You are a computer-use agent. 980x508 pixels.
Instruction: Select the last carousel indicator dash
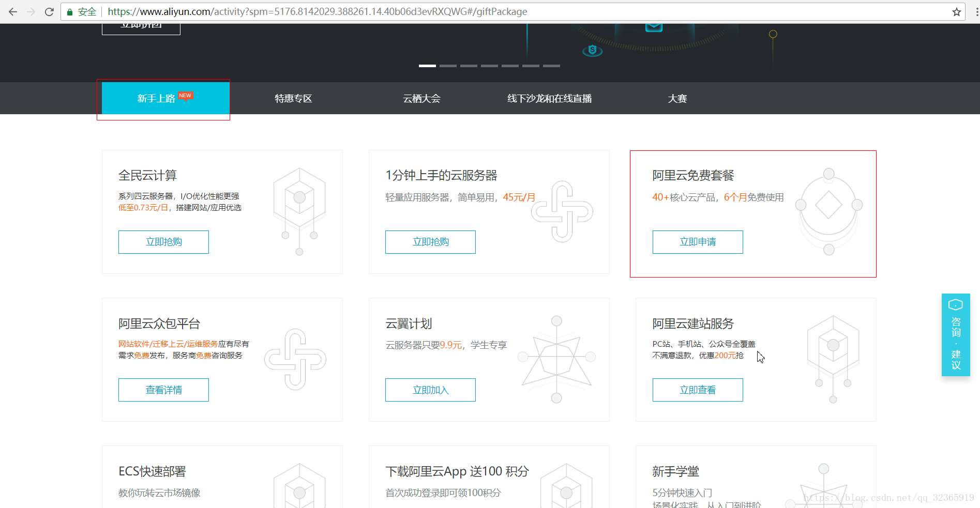pyautogui.click(x=551, y=66)
